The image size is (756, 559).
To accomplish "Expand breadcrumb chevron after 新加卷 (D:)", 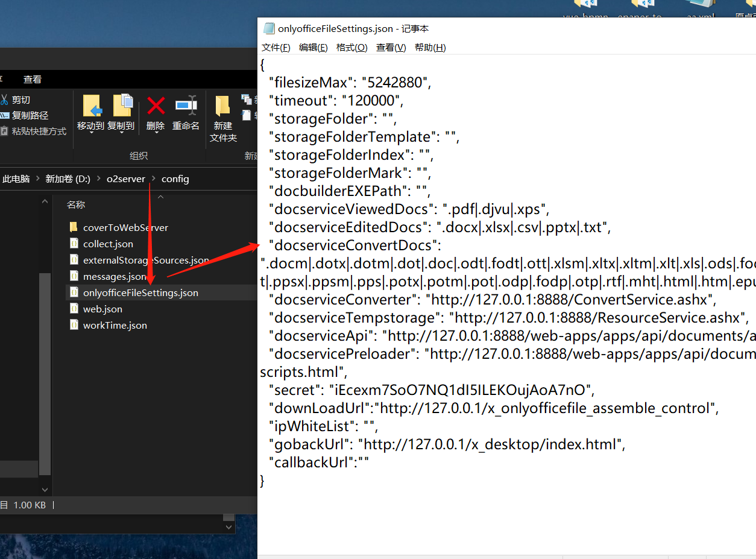I will point(98,179).
